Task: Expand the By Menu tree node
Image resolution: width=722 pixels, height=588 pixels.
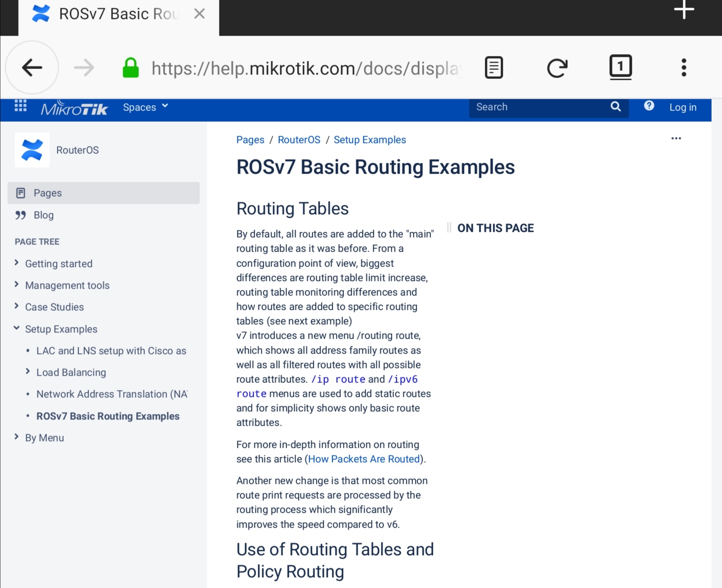Action: point(17,437)
